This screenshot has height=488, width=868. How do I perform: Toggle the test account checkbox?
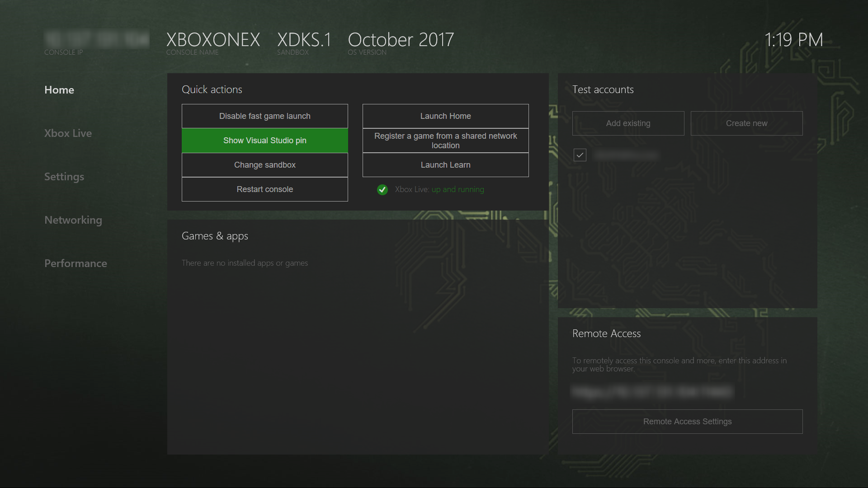579,155
